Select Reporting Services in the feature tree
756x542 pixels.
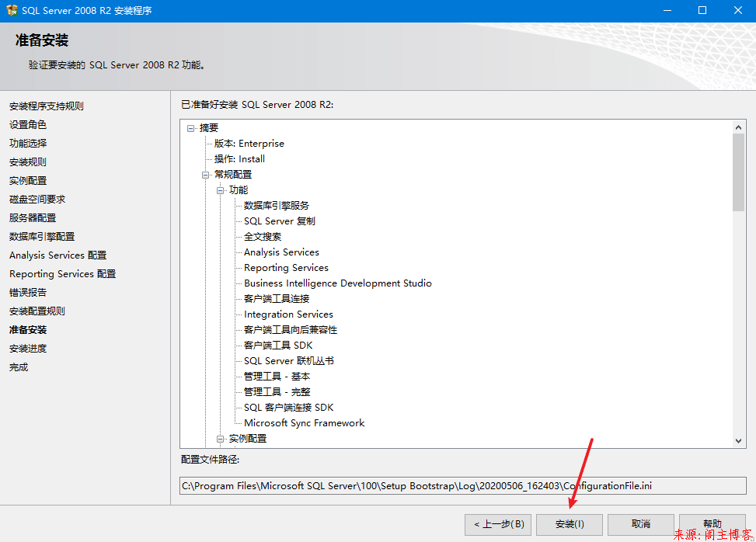[x=287, y=268]
